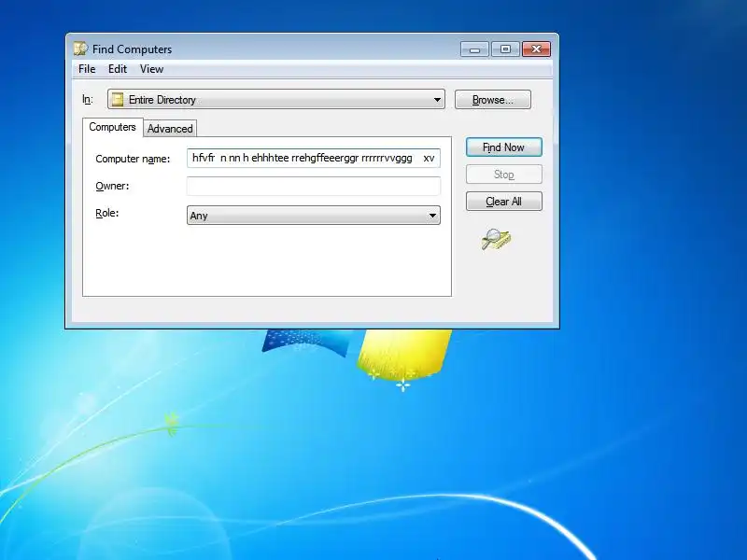Viewport: 747px width, 560px height.
Task: Open the Edit menu
Action: pyautogui.click(x=118, y=69)
